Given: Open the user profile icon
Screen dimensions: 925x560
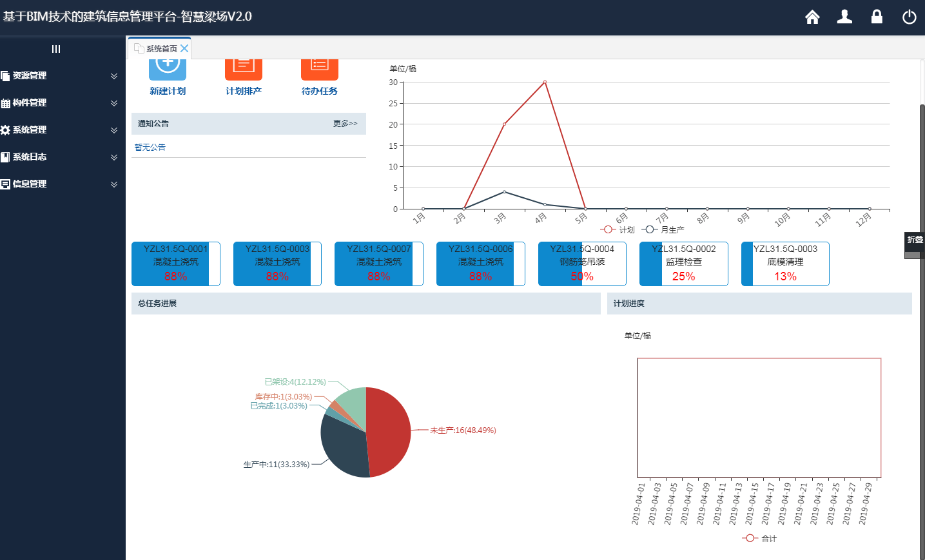Looking at the screenshot, I should point(844,17).
